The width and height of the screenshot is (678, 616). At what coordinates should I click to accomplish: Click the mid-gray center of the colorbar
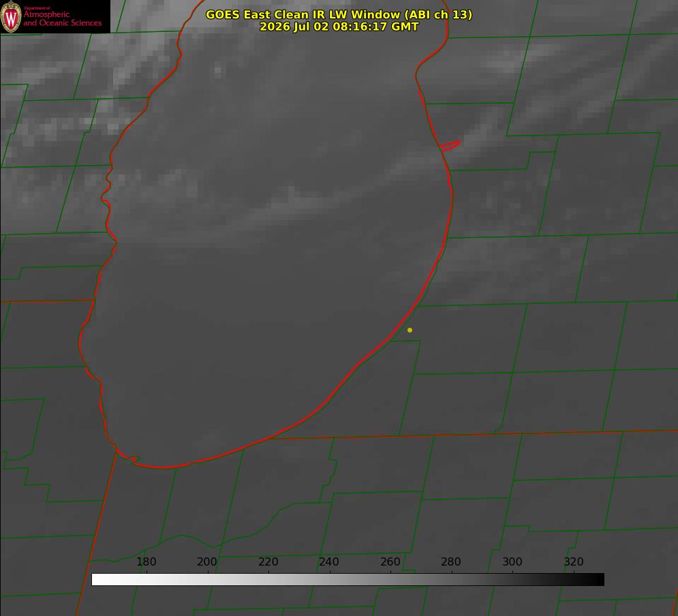point(348,580)
